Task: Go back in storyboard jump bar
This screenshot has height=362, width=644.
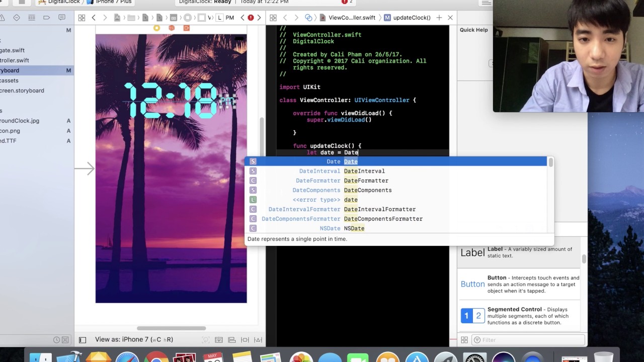Action: [x=94, y=18]
